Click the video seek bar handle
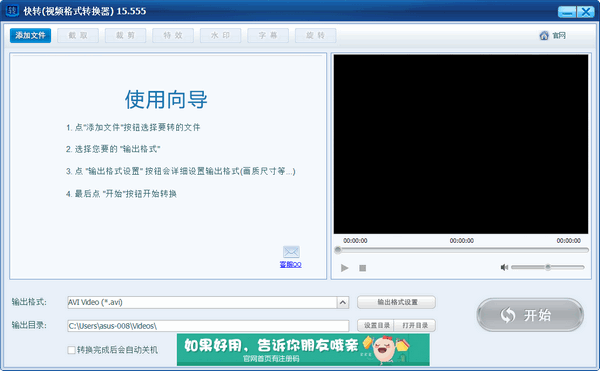 [338, 250]
